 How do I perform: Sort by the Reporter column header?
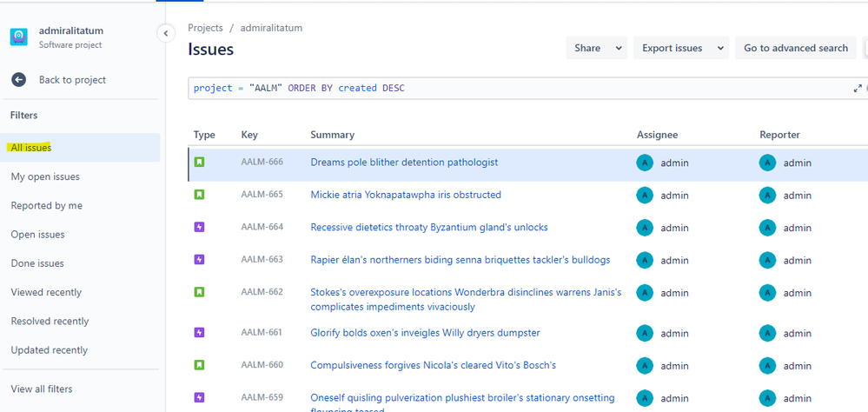[x=779, y=135]
